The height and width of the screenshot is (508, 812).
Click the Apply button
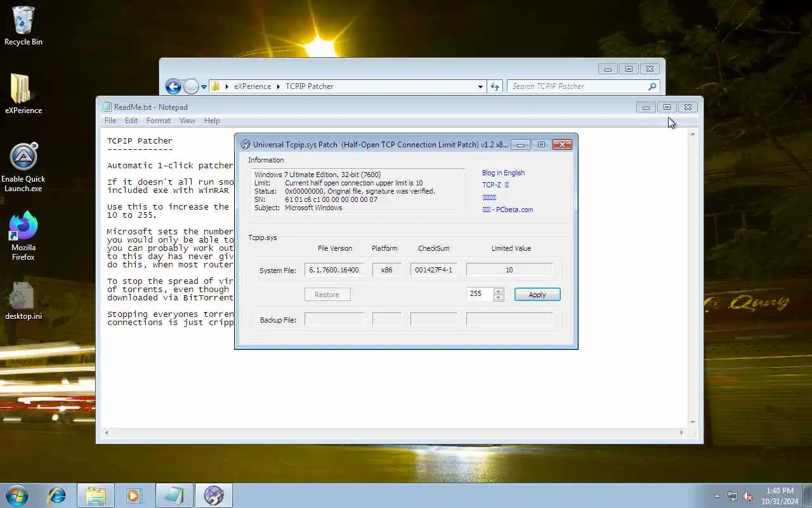537,295
